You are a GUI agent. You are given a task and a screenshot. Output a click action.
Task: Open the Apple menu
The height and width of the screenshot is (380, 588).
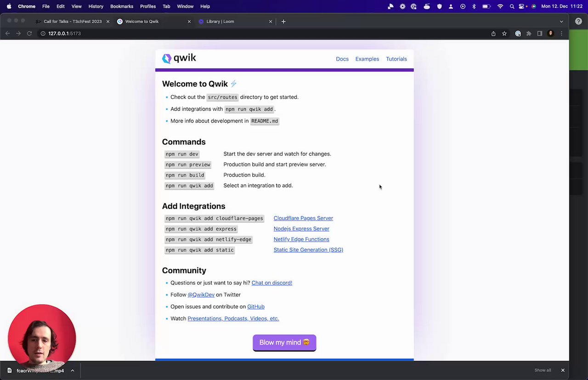pos(9,6)
